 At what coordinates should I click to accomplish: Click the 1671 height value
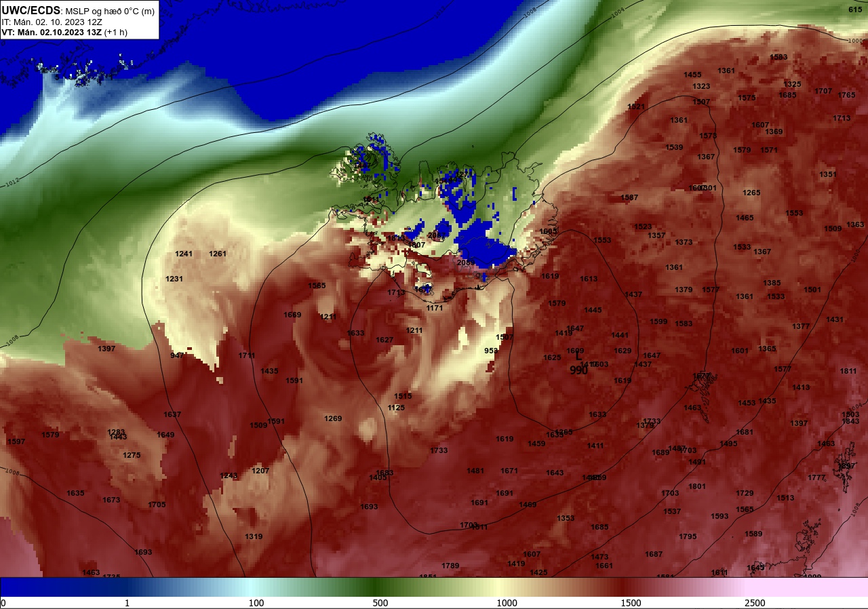(x=509, y=471)
